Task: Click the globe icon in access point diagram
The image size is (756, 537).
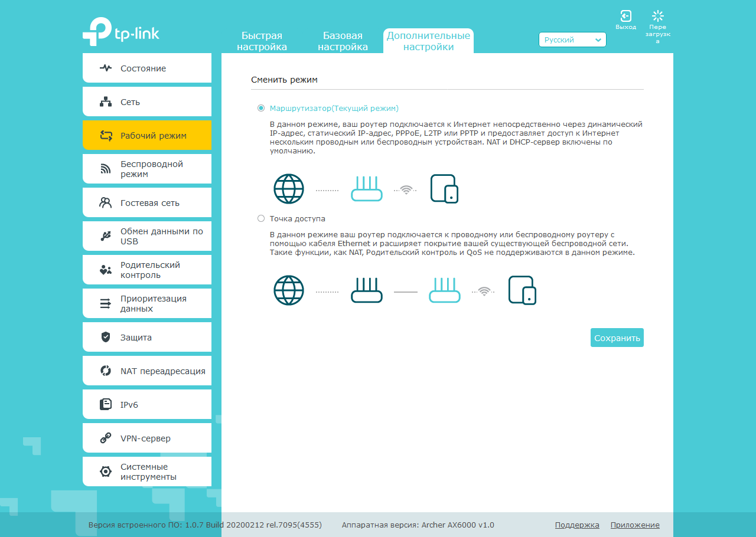Action: pyautogui.click(x=289, y=290)
